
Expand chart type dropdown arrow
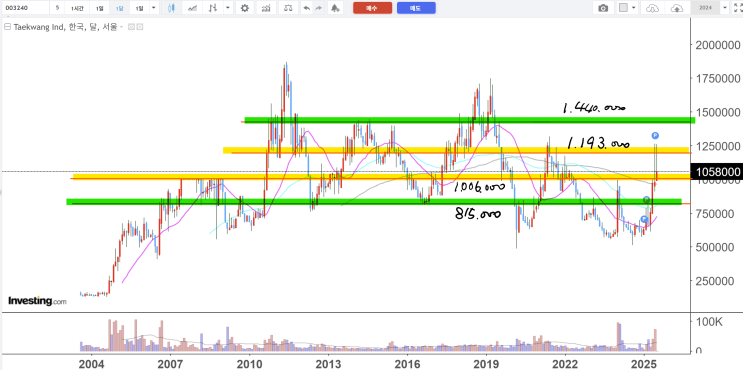(x=228, y=8)
